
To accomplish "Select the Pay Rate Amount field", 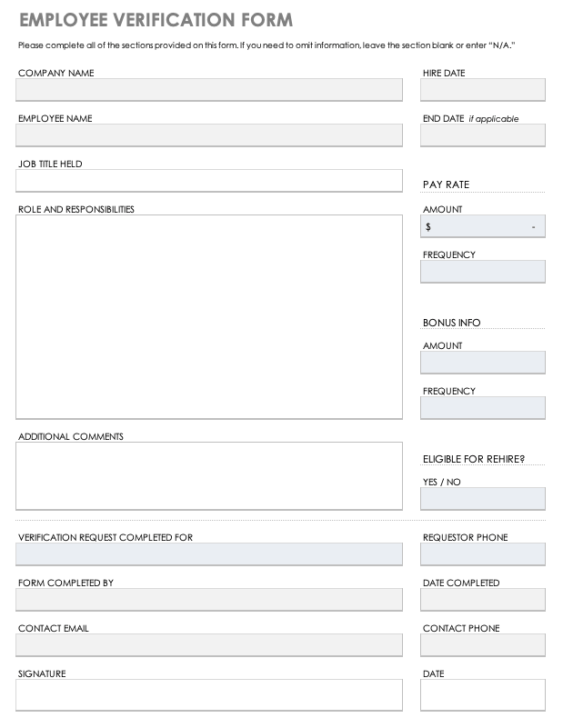I will (x=482, y=226).
